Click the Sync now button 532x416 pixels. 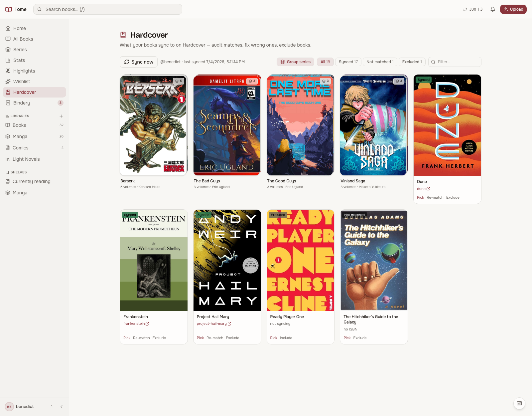(x=139, y=62)
